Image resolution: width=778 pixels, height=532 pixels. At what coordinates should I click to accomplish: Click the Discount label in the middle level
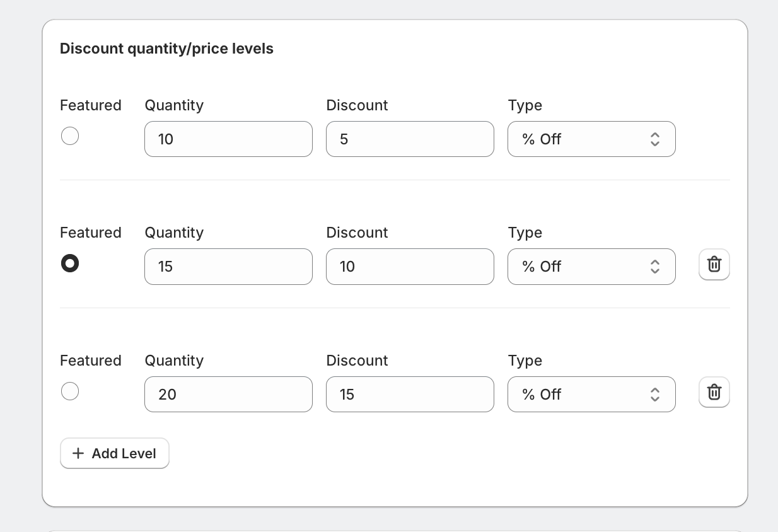(357, 233)
